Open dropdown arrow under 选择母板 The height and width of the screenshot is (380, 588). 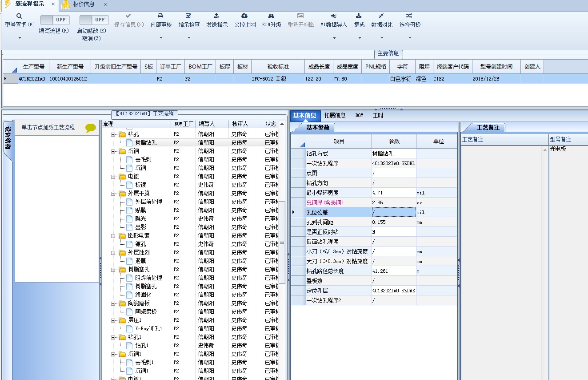click(410, 38)
